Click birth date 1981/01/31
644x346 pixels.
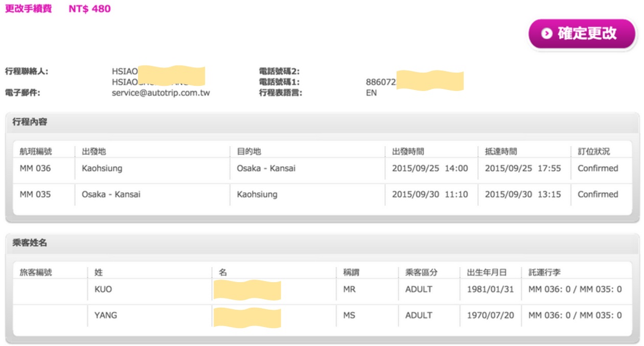(x=490, y=289)
